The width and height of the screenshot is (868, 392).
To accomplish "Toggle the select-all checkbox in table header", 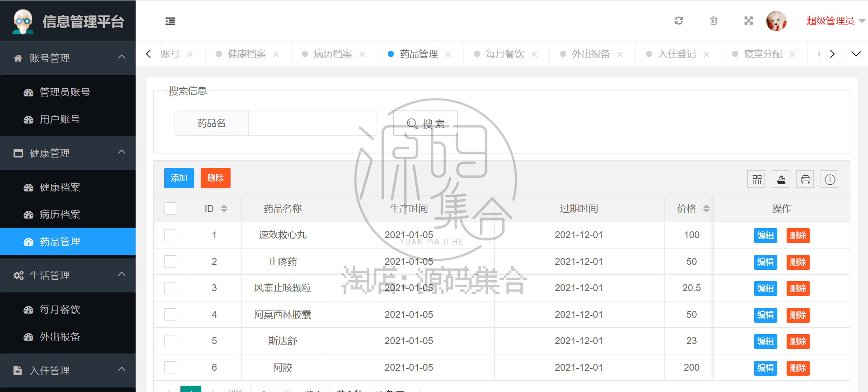I will [x=170, y=208].
